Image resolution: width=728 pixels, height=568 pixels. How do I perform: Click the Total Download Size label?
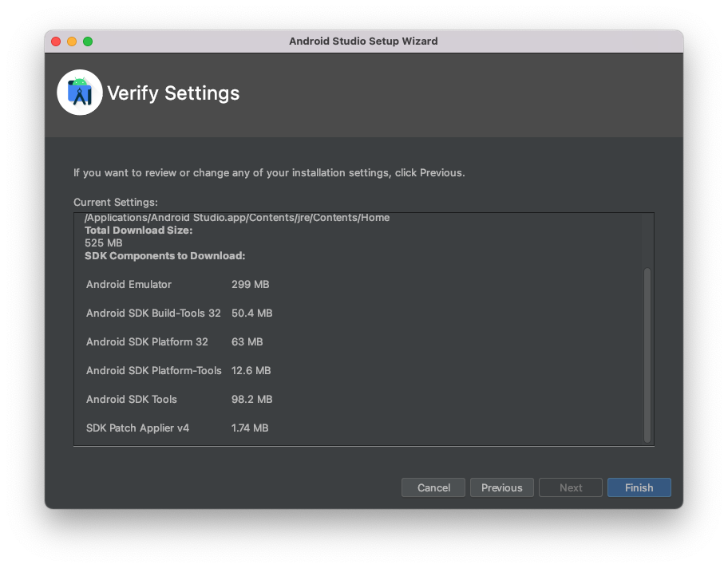pos(138,231)
